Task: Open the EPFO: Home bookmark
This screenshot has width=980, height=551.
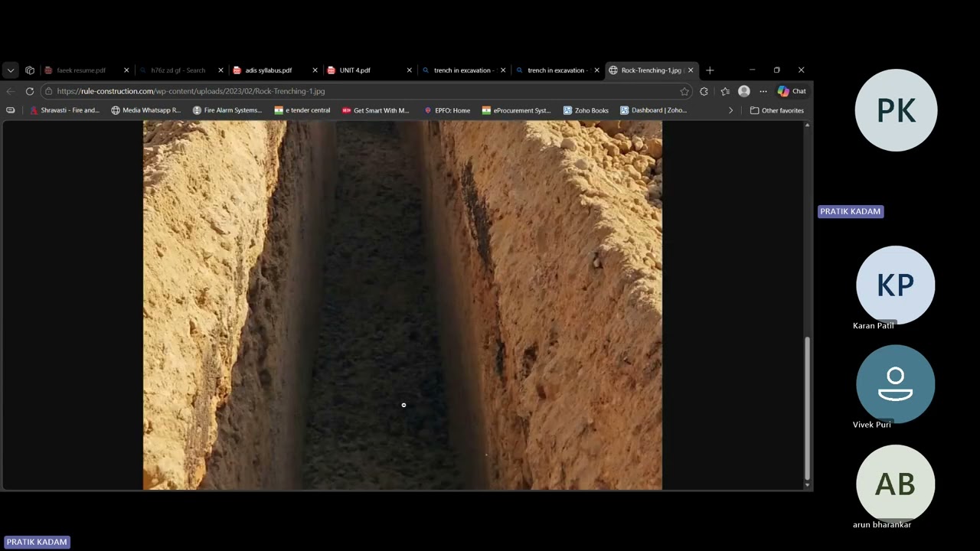Action: pyautogui.click(x=447, y=110)
